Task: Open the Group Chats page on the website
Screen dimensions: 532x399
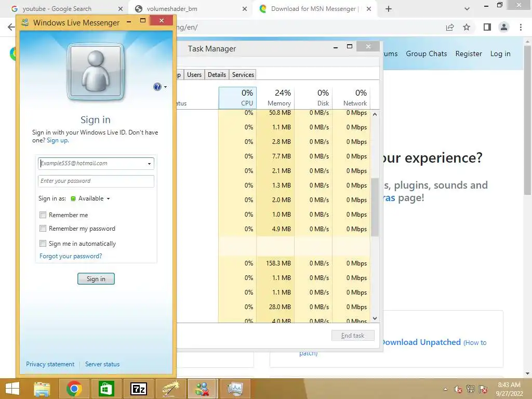Action: [x=427, y=54]
